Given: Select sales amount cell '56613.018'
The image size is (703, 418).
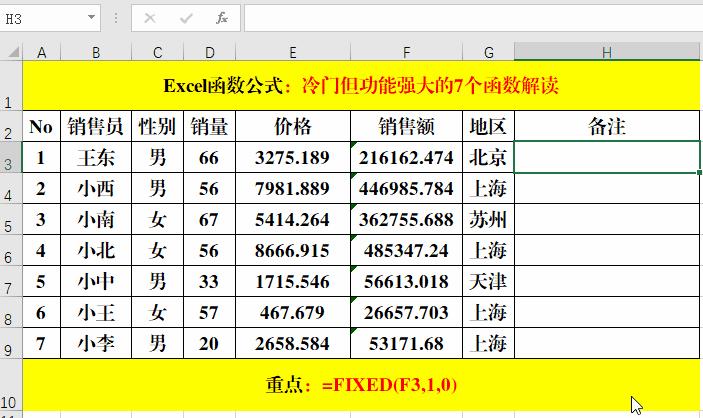Looking at the screenshot, I should 406,281.
